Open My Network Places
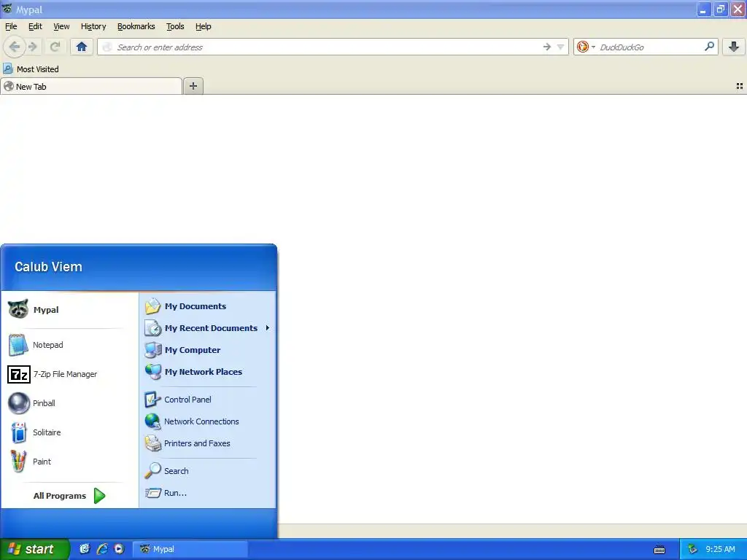Viewport: 747px width, 560px height. pos(207,372)
